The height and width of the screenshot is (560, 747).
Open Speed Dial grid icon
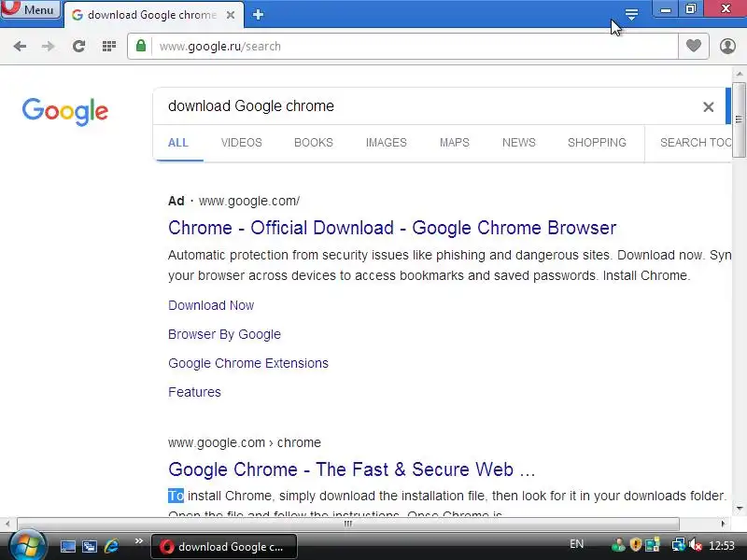[109, 46]
